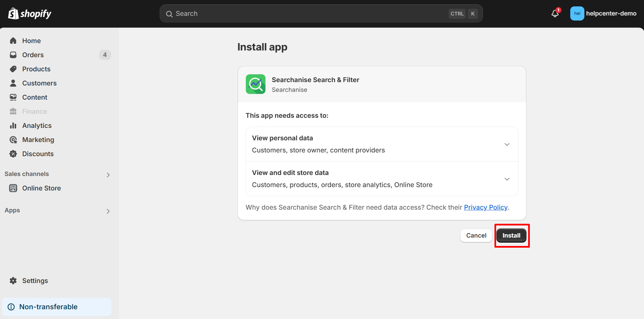The height and width of the screenshot is (319, 644).
Task: Select the Orders icon
Action: point(13,55)
